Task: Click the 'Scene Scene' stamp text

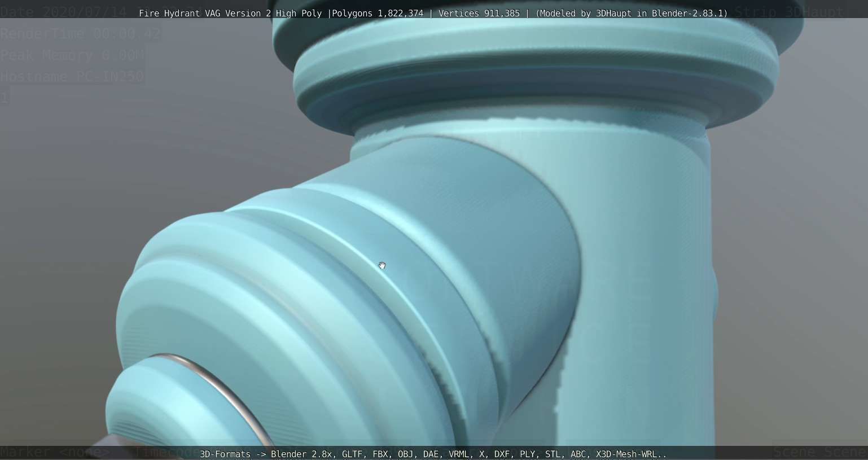Action: (x=820, y=452)
